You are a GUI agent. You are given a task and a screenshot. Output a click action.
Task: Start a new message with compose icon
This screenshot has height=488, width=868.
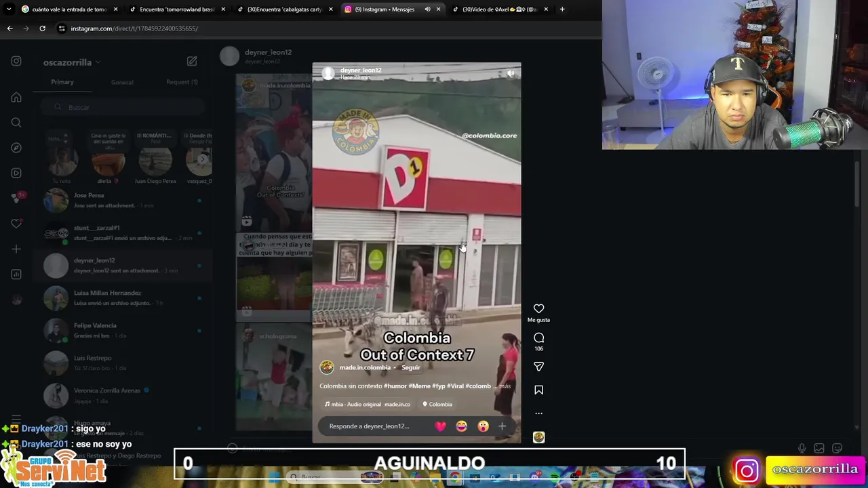(x=192, y=61)
